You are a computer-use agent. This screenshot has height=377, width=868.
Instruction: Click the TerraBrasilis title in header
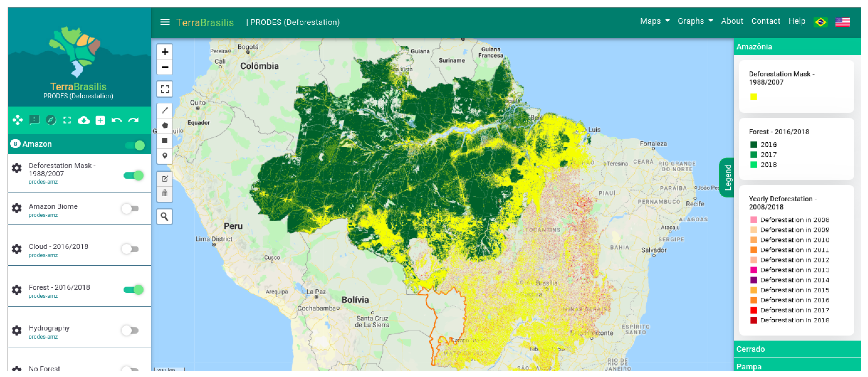205,23
